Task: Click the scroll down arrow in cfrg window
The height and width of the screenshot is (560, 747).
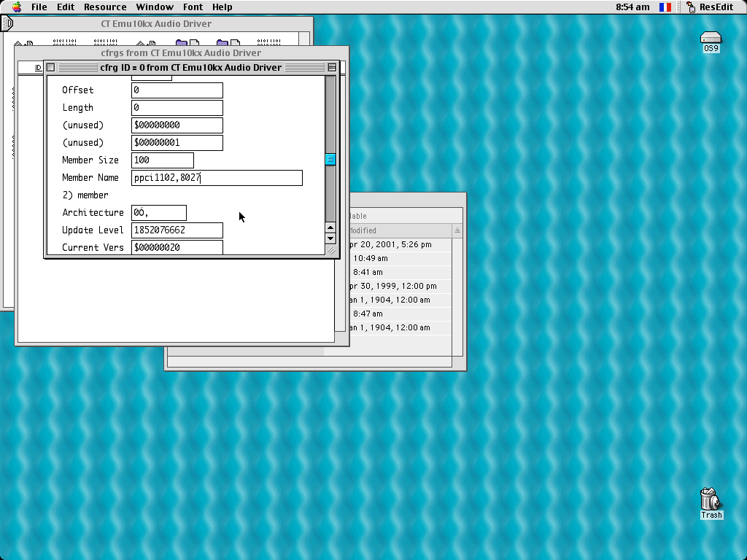Action: pos(330,238)
